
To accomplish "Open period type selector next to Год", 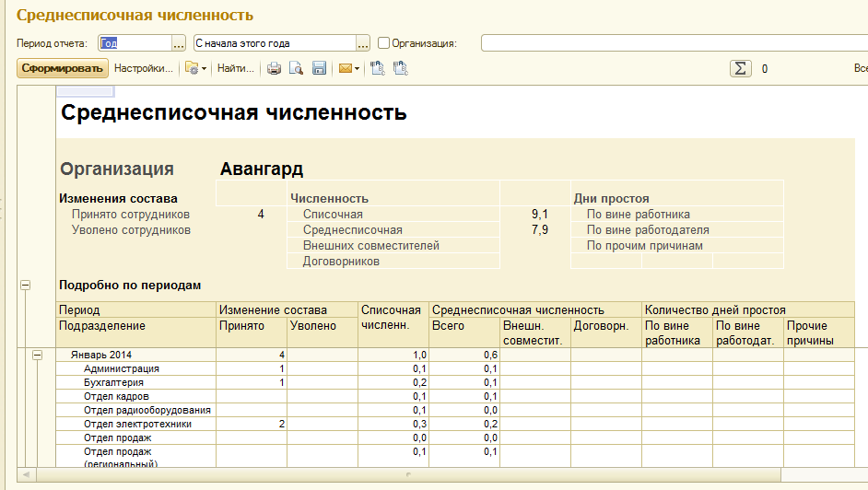I will pos(180,43).
